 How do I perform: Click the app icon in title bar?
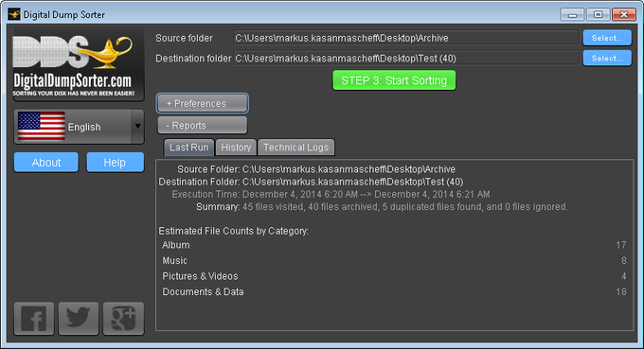click(x=14, y=14)
